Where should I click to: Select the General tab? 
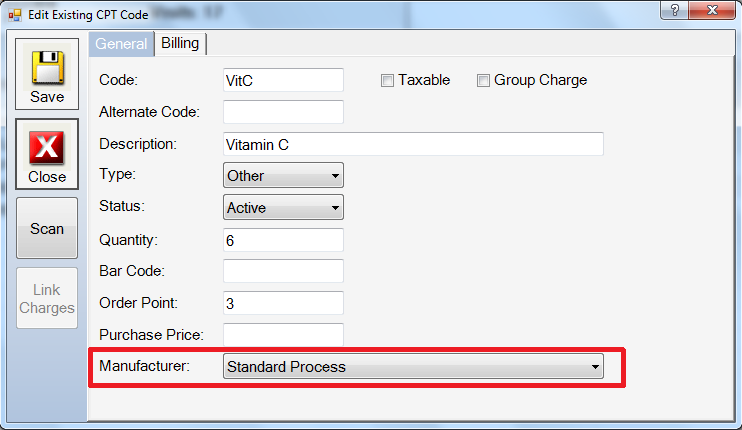point(121,43)
